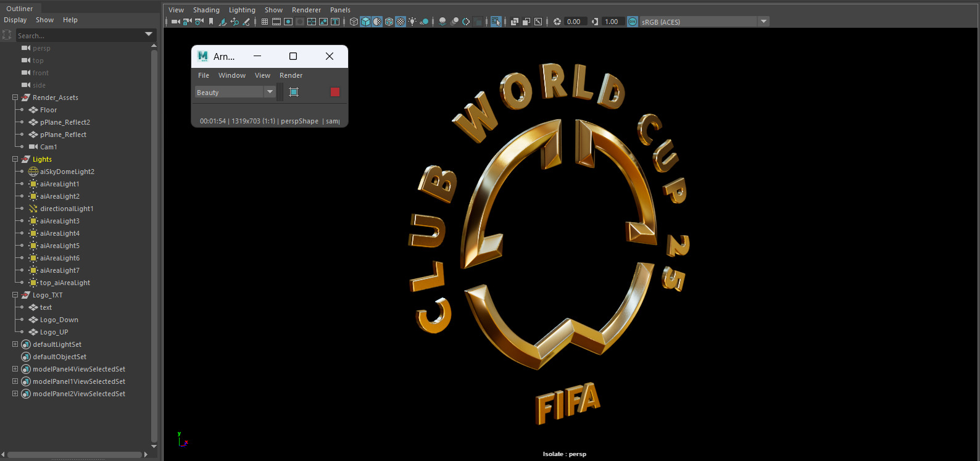Open the sRGB (ACES) view transform dropdown
Screen dimensions: 980x461
pos(763,22)
